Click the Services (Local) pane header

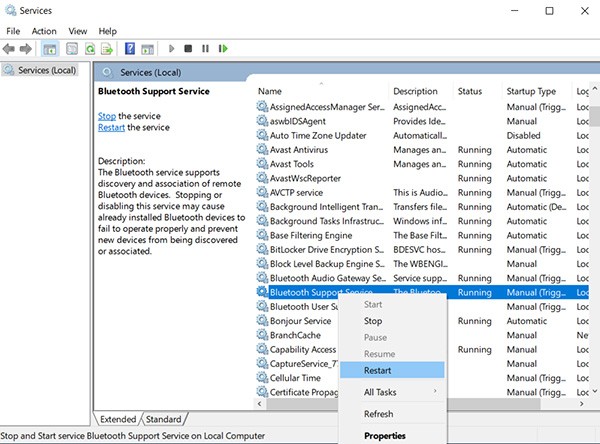(x=150, y=72)
